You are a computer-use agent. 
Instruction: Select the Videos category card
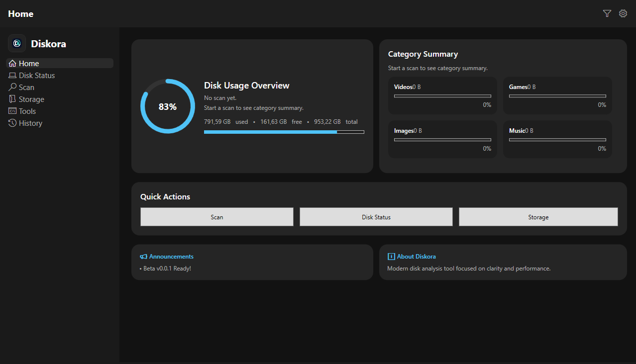click(442, 95)
